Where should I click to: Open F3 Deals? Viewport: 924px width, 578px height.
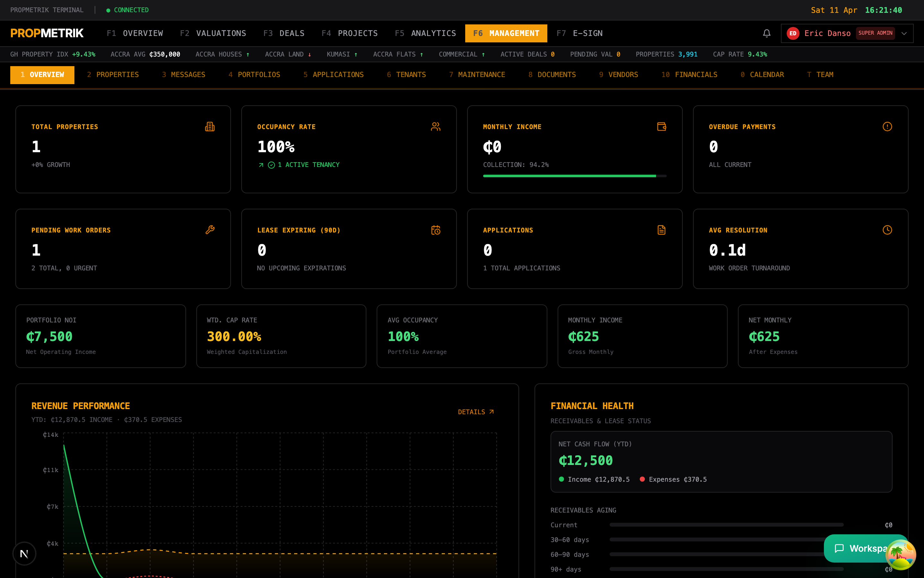pyautogui.click(x=284, y=33)
